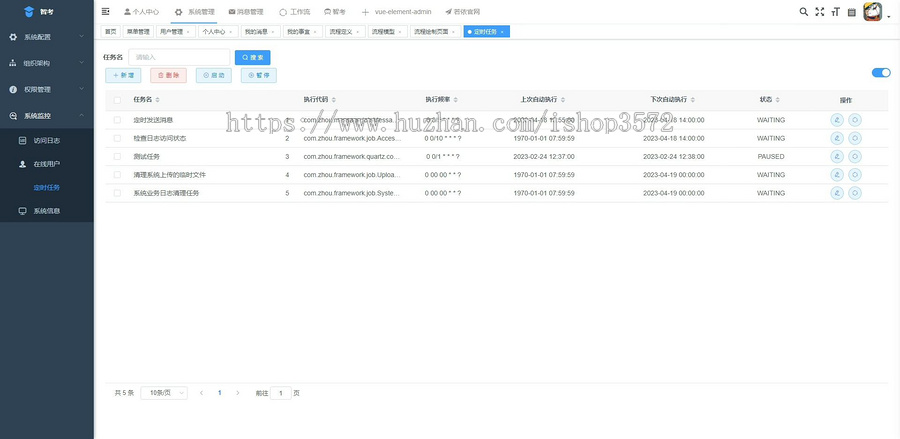Switch to 流程定义 tab
Screen dimensions: 900x439
(345, 32)
